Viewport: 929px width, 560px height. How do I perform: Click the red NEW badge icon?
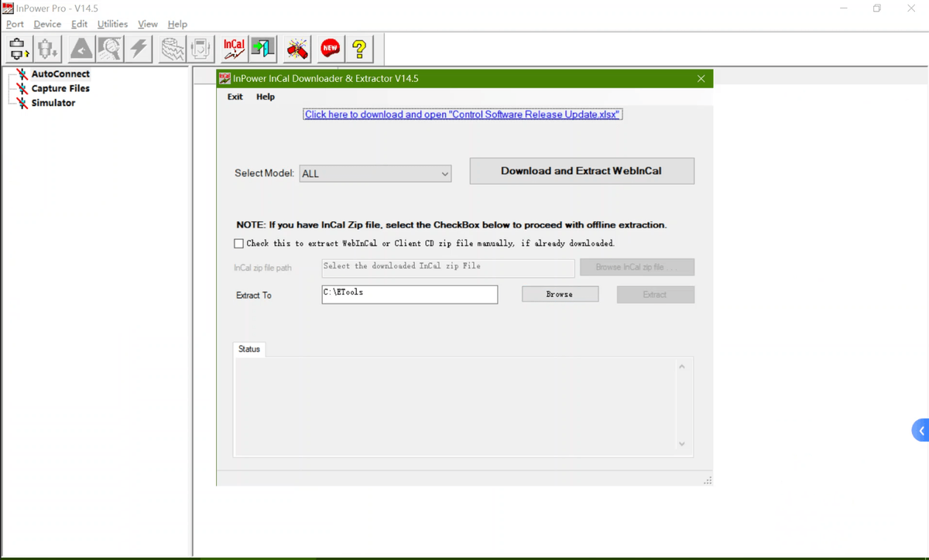point(331,49)
